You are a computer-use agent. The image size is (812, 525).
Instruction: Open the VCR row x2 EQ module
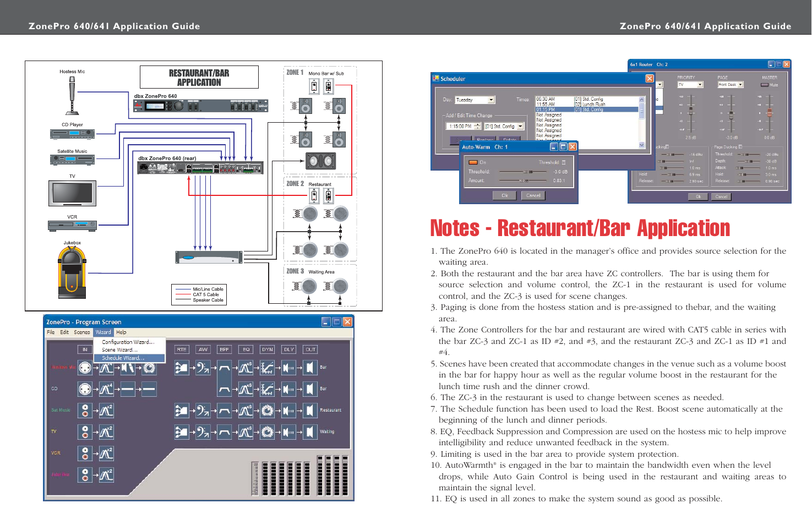(106, 453)
